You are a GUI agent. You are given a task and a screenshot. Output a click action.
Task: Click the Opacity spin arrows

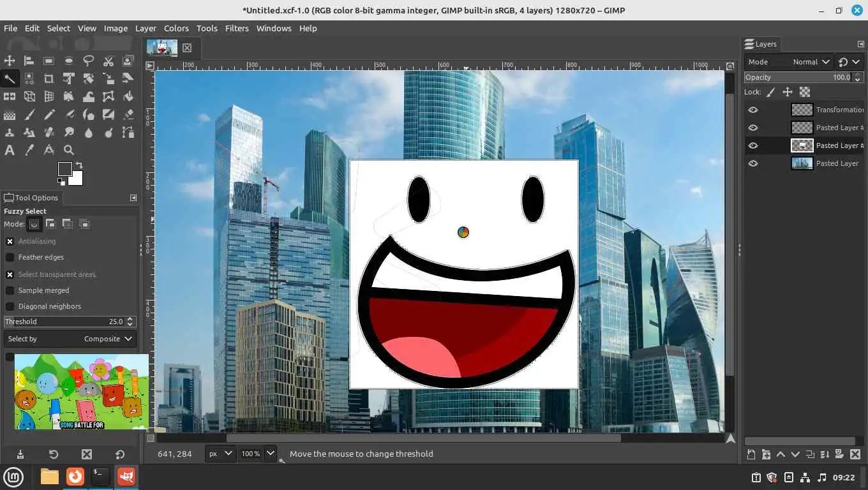pyautogui.click(x=856, y=77)
